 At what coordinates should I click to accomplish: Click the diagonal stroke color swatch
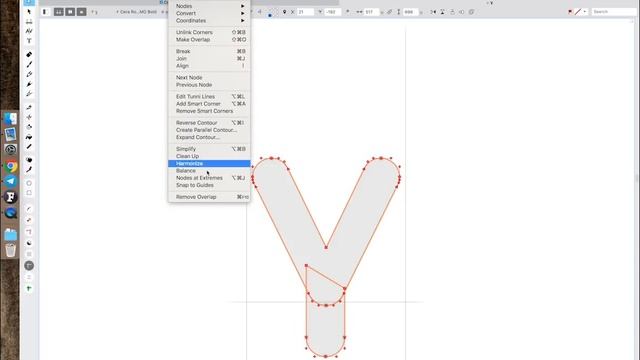578,12
